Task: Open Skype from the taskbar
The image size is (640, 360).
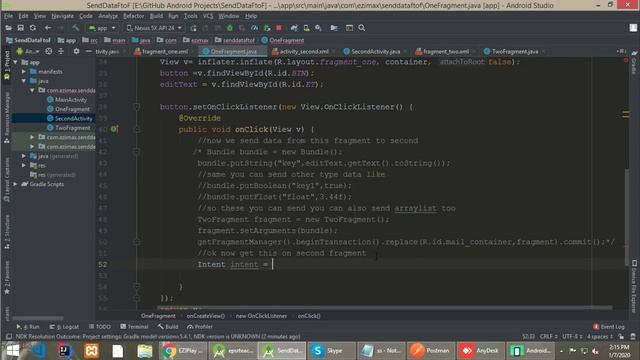Action: point(331,351)
